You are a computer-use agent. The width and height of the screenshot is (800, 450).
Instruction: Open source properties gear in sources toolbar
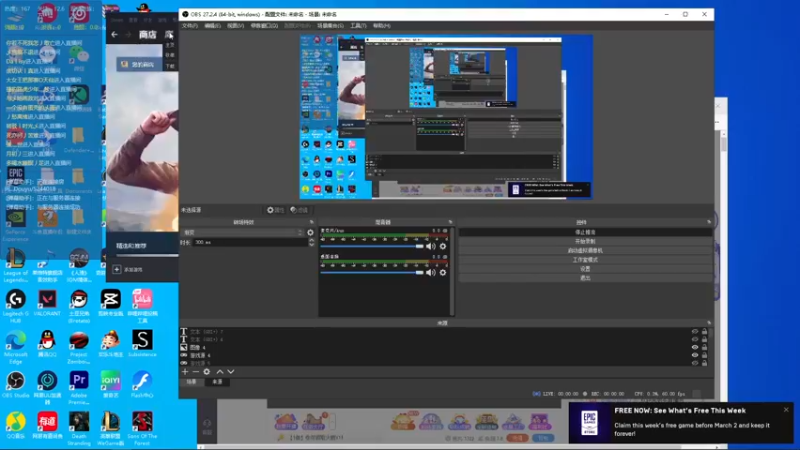[x=207, y=372]
